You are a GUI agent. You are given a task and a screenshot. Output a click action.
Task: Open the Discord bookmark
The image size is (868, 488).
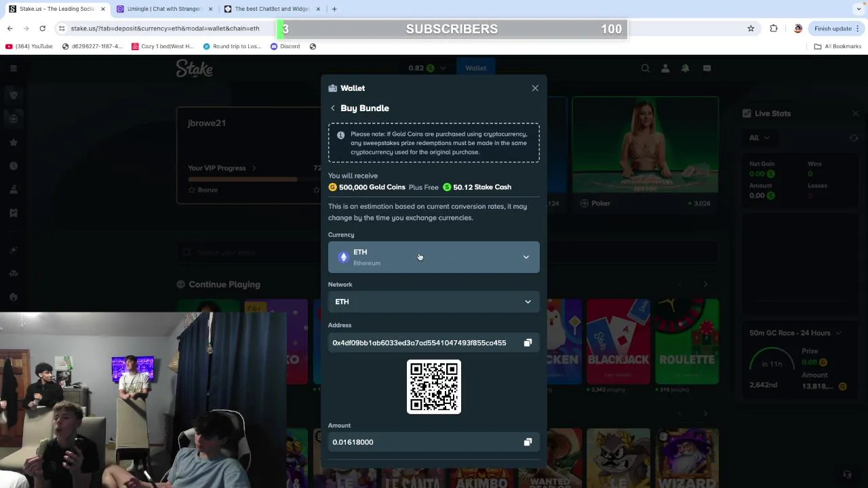[285, 46]
